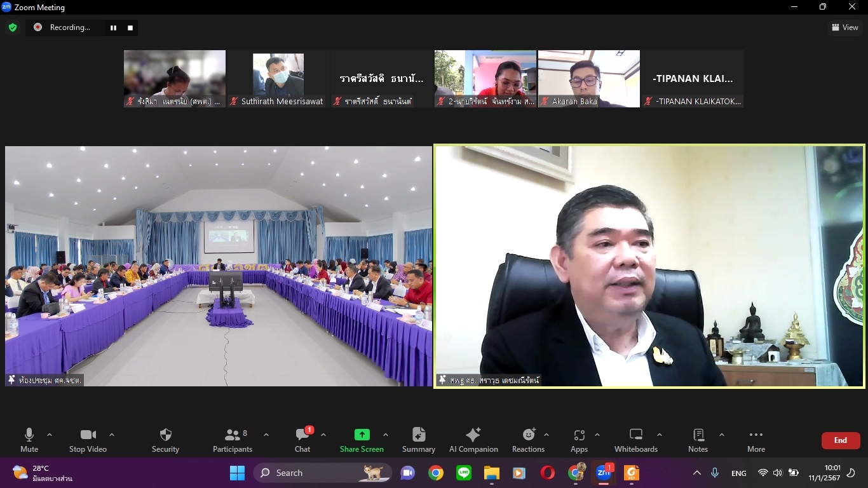Open the View layout menu
The image size is (868, 488).
845,27
